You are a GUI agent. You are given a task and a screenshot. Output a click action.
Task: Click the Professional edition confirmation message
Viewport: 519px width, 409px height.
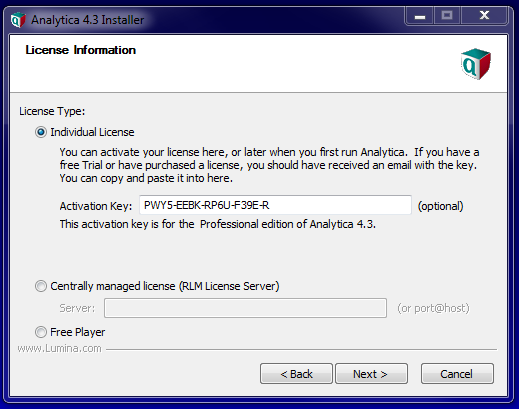[218, 224]
